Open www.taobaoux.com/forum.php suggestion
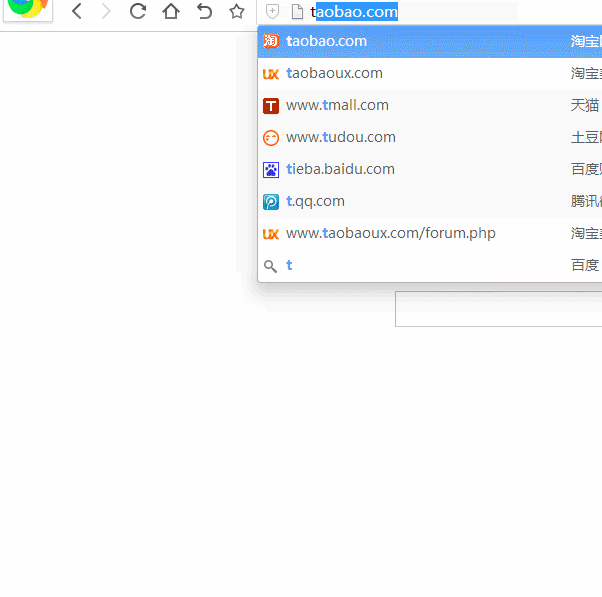The width and height of the screenshot is (602, 597). [430, 233]
